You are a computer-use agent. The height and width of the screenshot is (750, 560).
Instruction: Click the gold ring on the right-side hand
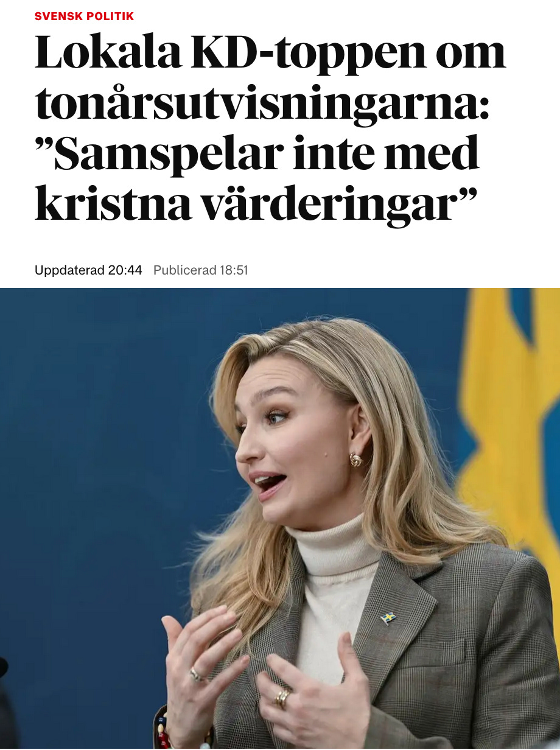(282, 698)
